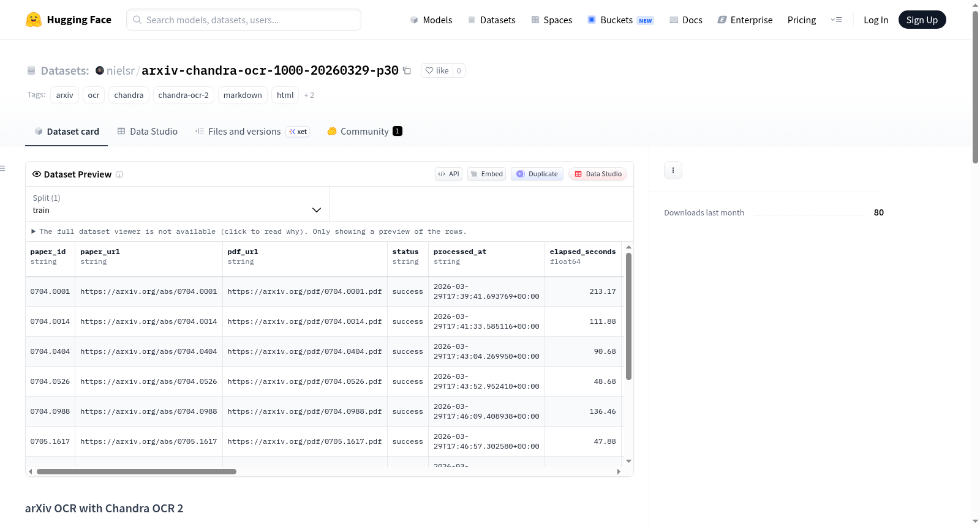
Task: Go to the Pricing page
Action: click(802, 20)
